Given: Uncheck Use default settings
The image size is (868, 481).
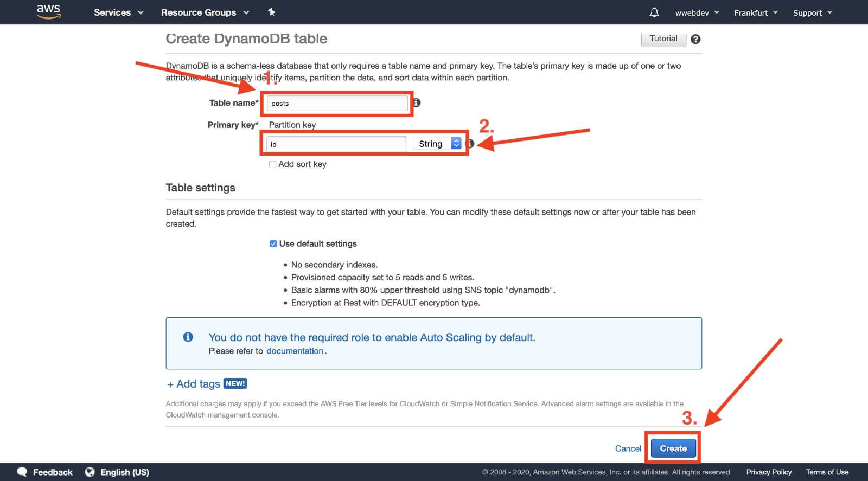Looking at the screenshot, I should [273, 243].
